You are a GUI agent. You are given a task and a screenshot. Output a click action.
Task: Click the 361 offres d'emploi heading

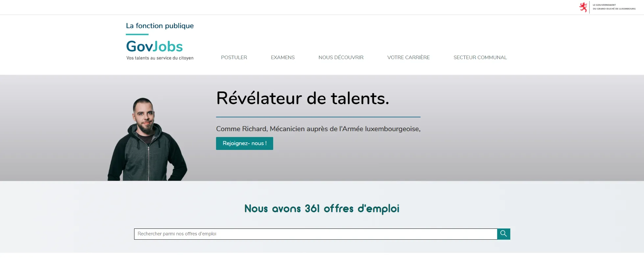click(x=322, y=208)
